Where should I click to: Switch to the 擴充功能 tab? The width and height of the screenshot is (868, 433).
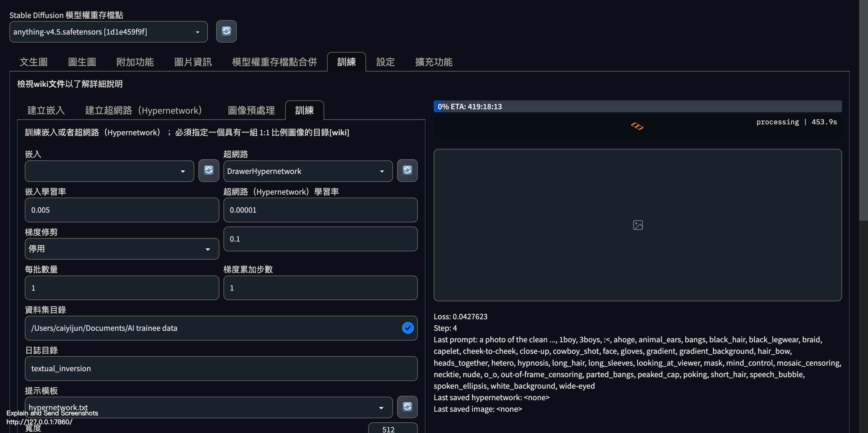pyautogui.click(x=433, y=62)
